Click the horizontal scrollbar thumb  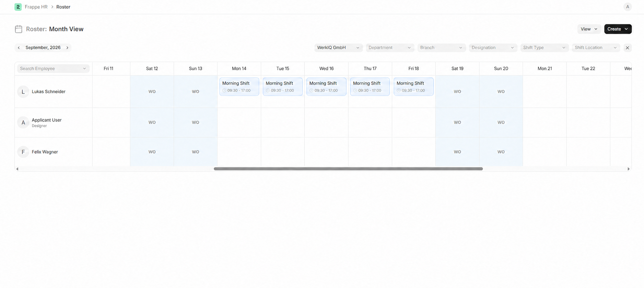pyautogui.click(x=348, y=169)
